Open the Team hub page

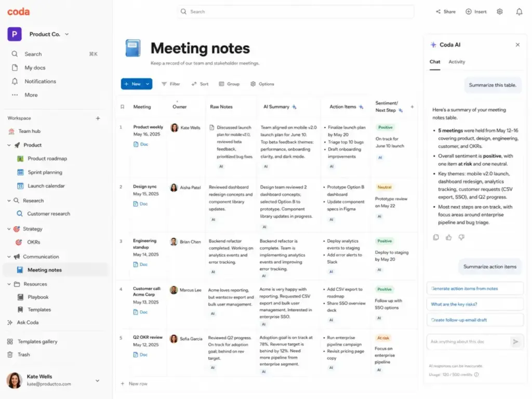click(x=29, y=131)
